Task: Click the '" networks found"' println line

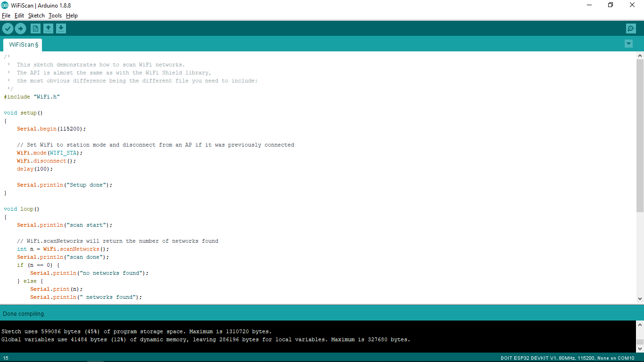Action: [86, 297]
